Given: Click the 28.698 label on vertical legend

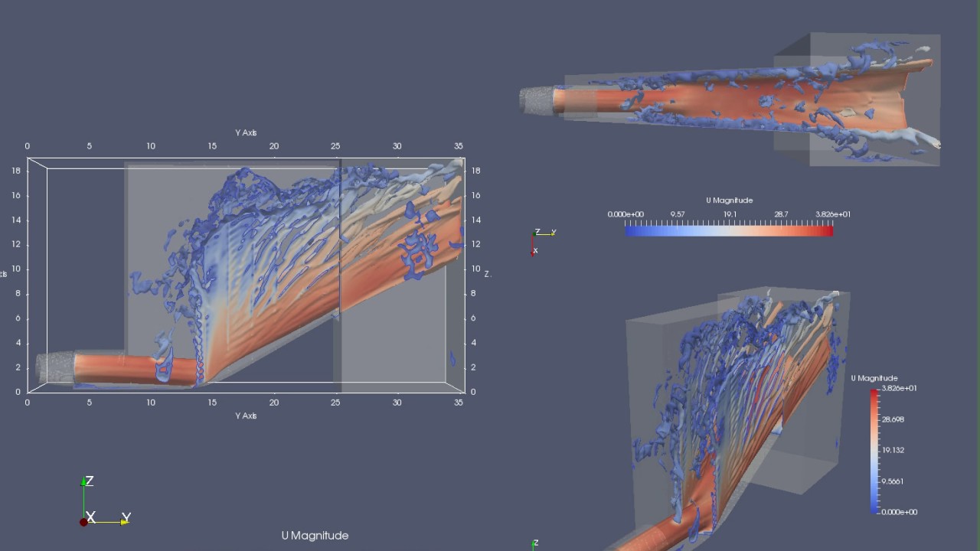Looking at the screenshot, I should (893, 419).
